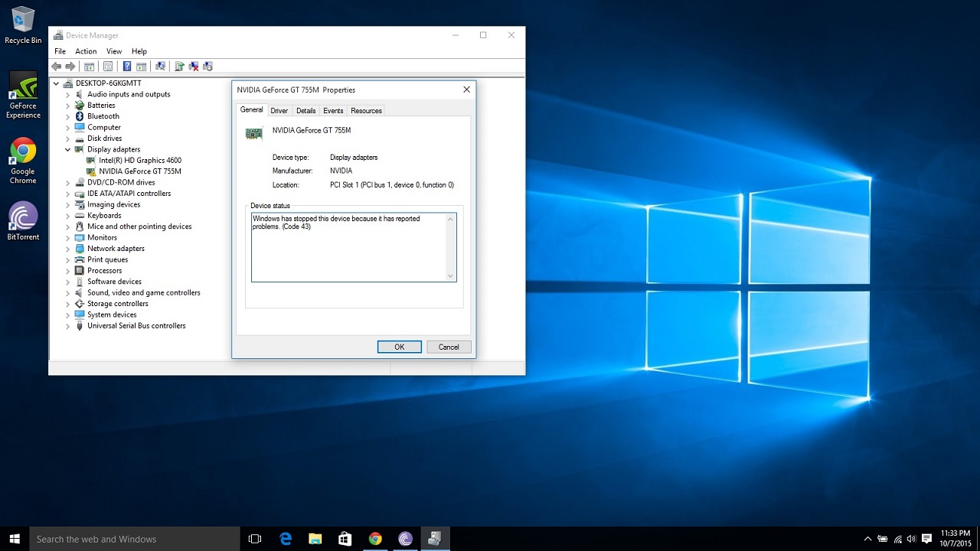
Task: Open the Action menu in Device Manager
Action: (86, 51)
